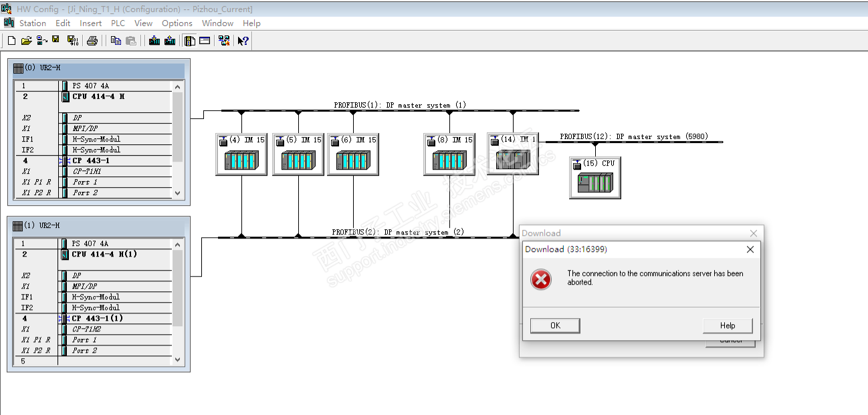Viewport: 868px width, 415px height.
Task: Select CP 443-1 row in rack (0)
Action: 94,160
